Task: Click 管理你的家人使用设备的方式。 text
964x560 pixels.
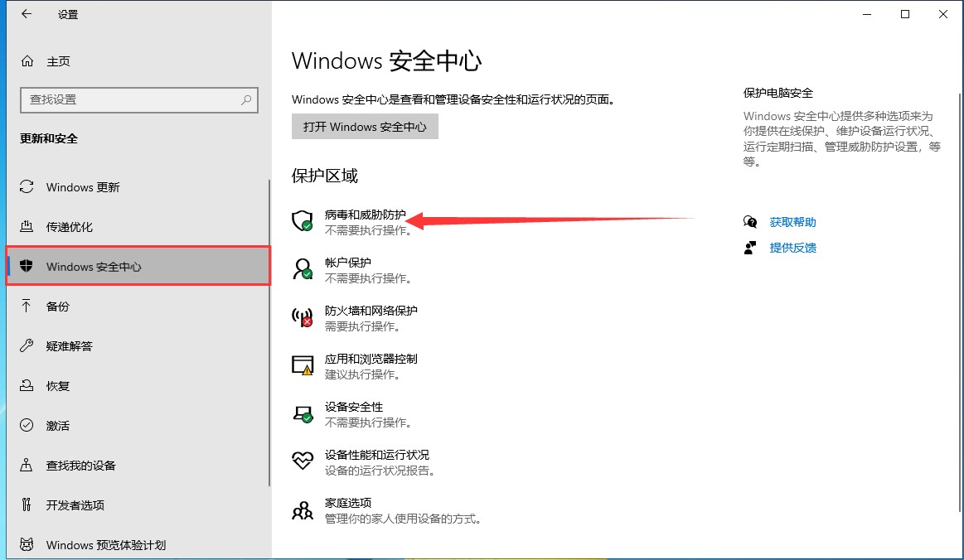Action: (x=404, y=519)
